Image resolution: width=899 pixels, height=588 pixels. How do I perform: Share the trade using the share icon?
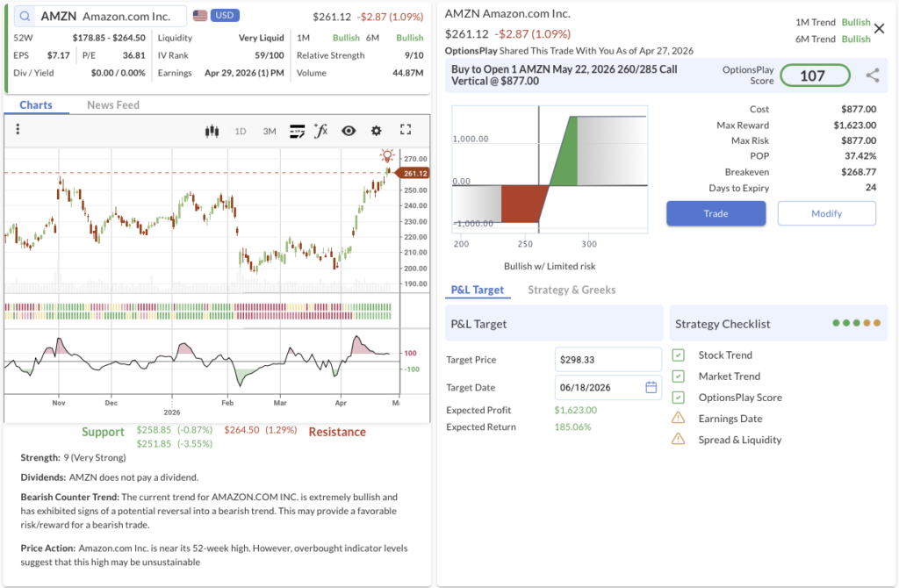point(872,75)
